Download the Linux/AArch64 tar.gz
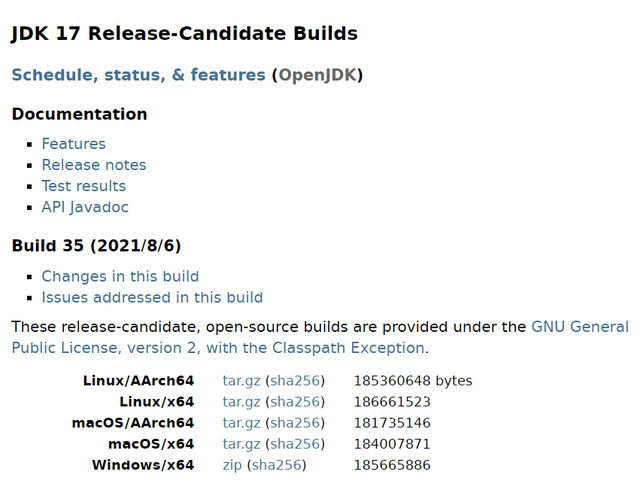 click(x=241, y=381)
